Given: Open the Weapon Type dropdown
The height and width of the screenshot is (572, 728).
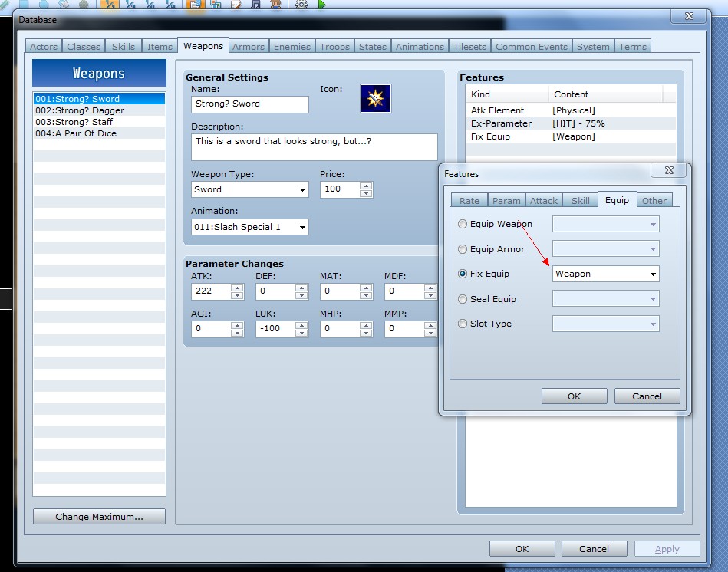Looking at the screenshot, I should 250,189.
